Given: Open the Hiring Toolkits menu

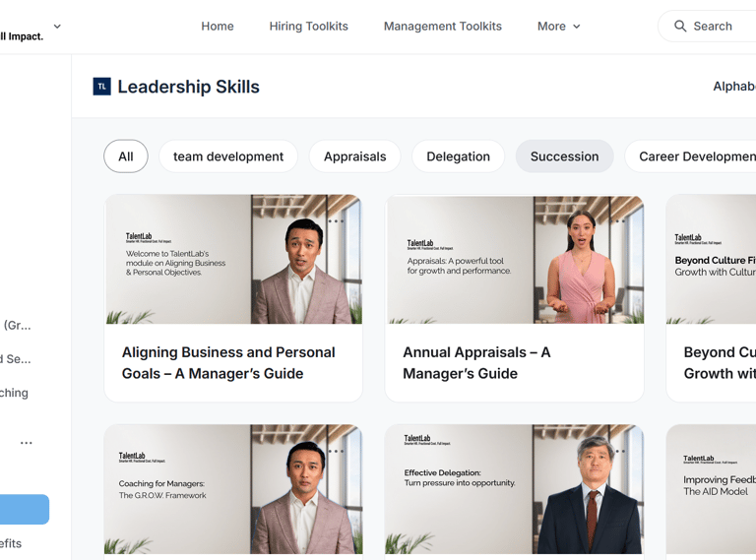Looking at the screenshot, I should click(x=308, y=27).
